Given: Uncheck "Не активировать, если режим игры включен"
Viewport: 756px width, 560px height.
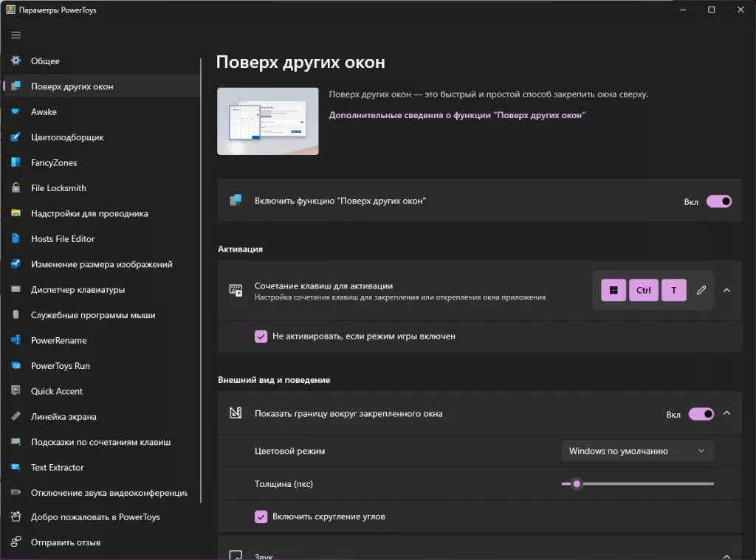Looking at the screenshot, I should (x=261, y=336).
